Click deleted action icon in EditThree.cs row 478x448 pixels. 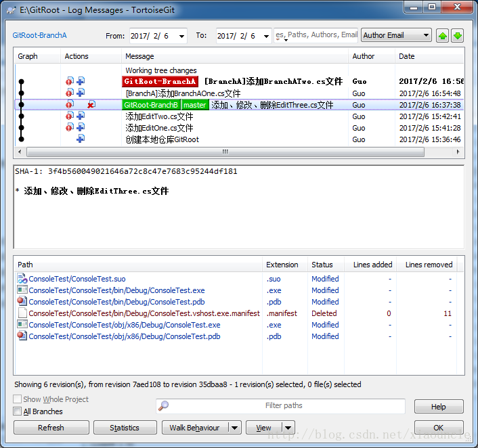(x=91, y=104)
